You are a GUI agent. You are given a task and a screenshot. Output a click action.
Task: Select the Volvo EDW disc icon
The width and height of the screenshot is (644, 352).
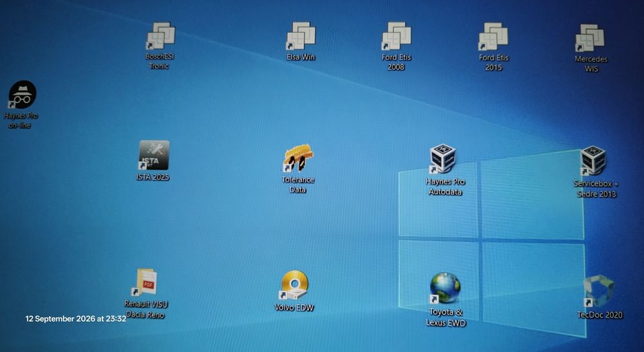[294, 285]
